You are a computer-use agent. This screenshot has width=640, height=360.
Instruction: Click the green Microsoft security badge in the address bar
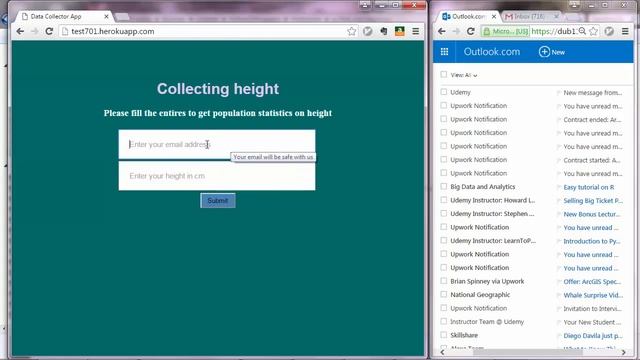point(505,31)
